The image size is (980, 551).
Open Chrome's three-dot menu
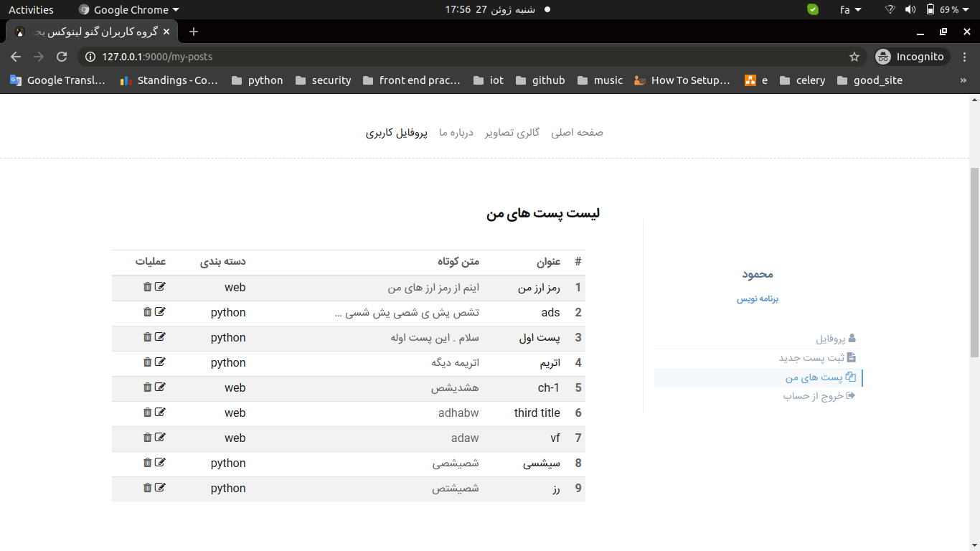tap(964, 57)
